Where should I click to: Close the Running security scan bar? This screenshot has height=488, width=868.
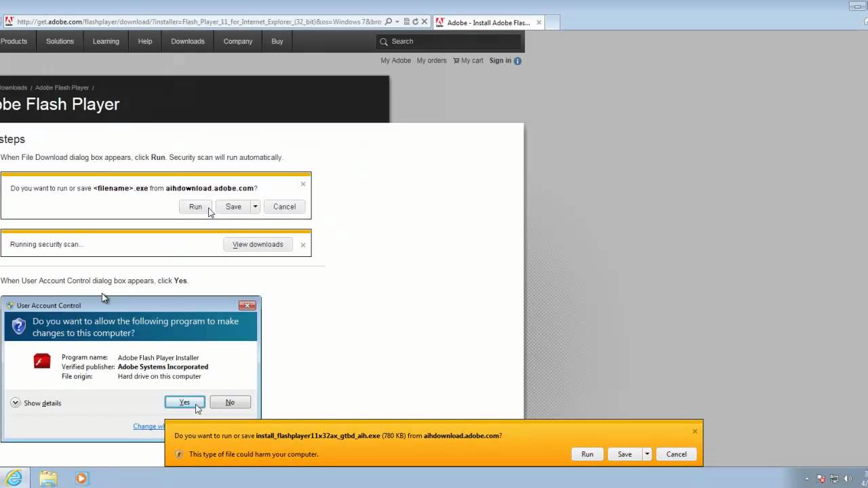point(303,245)
